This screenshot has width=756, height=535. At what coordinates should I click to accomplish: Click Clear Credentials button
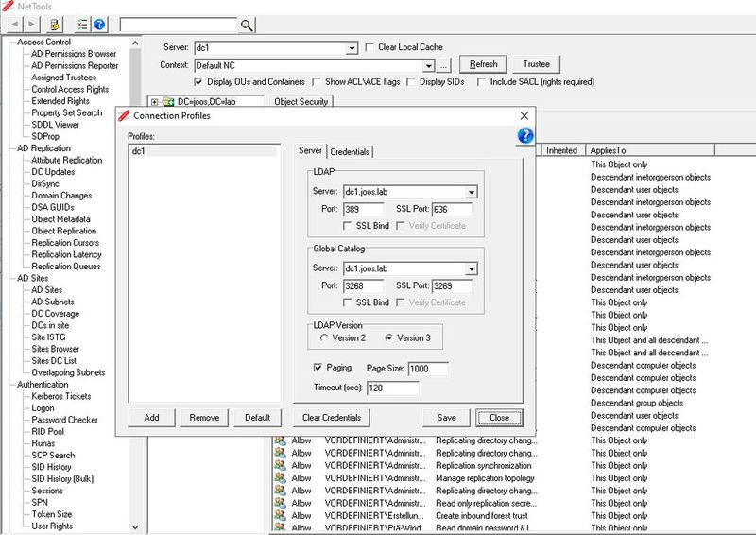tap(332, 418)
